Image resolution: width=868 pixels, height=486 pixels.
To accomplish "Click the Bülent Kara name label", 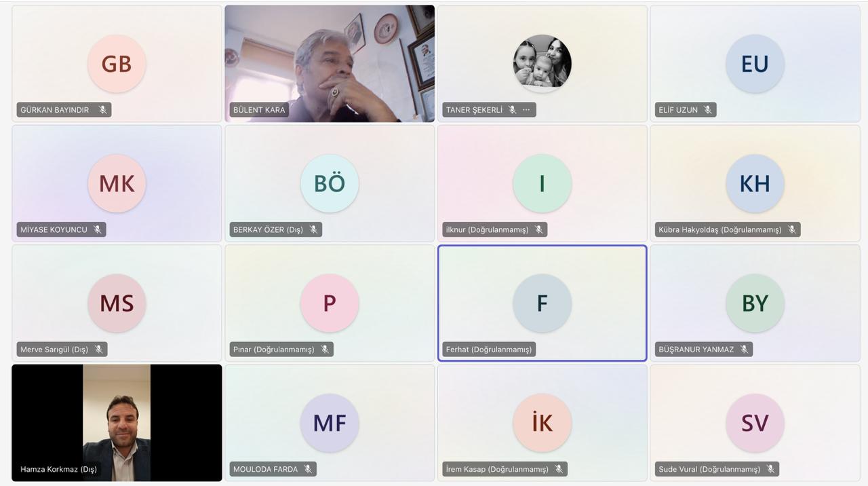I will coord(259,110).
